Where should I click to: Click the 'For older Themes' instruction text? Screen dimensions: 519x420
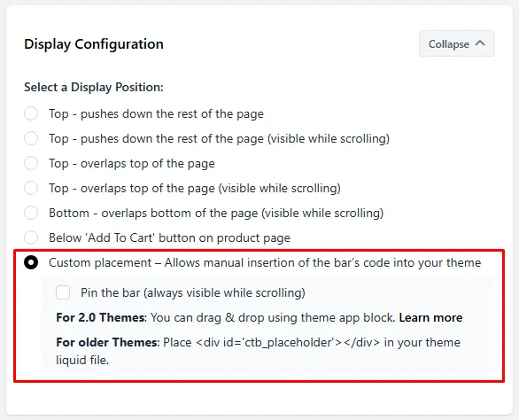click(x=259, y=351)
